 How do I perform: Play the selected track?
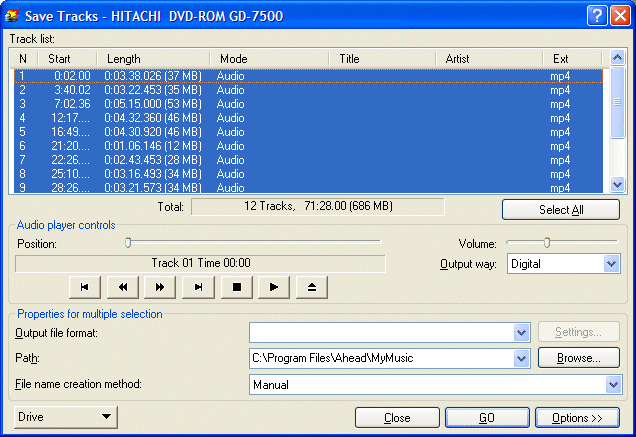(x=274, y=287)
